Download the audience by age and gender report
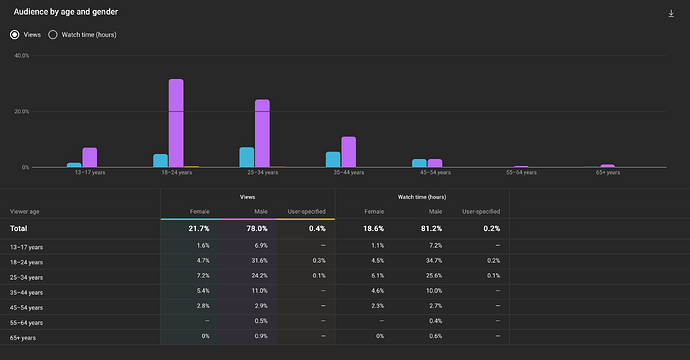Viewport: 690px width, 360px height. click(x=671, y=14)
